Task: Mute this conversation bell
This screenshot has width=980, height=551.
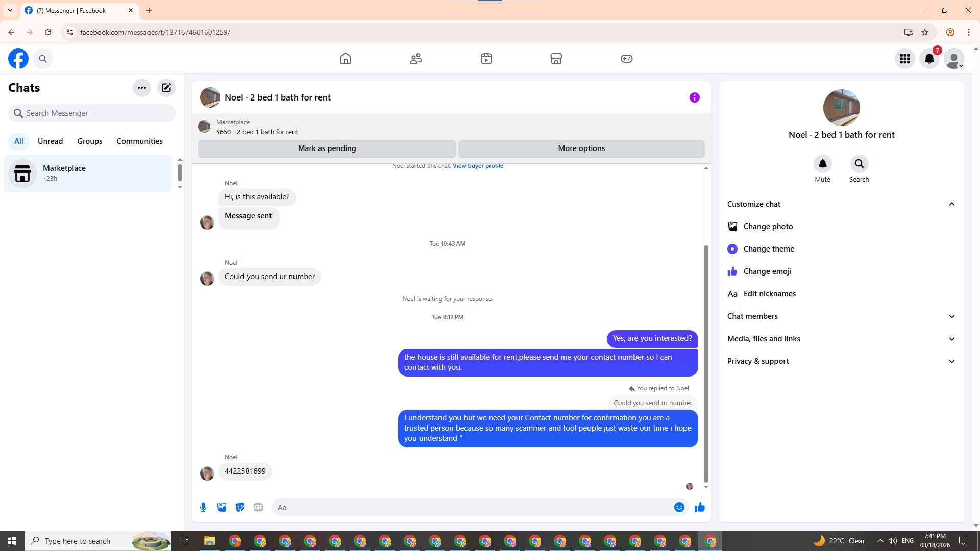Action: pyautogui.click(x=822, y=164)
